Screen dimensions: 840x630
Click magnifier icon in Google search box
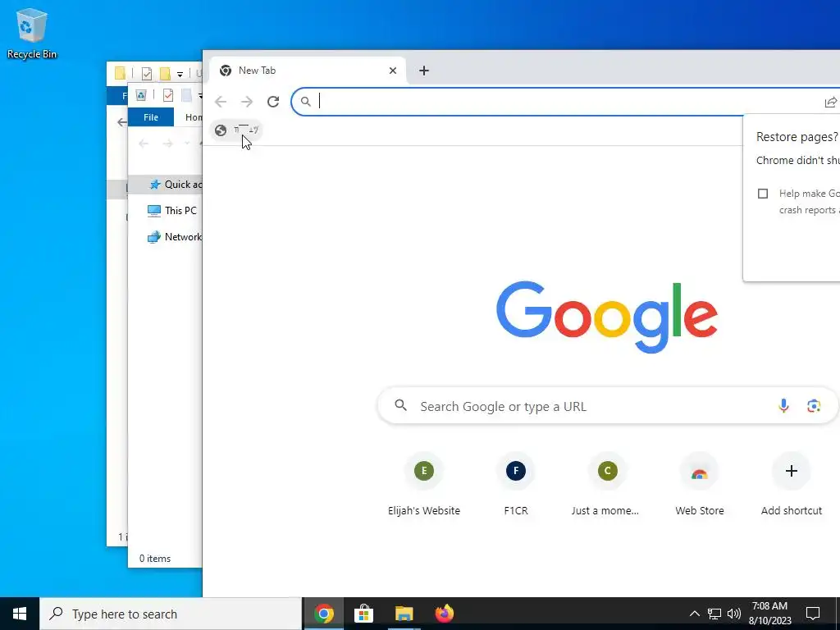point(400,405)
